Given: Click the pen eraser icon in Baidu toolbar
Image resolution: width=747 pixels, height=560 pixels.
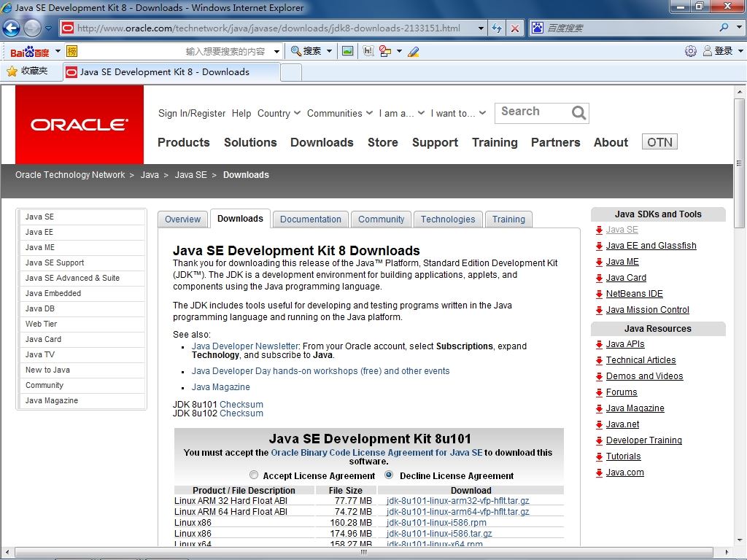Looking at the screenshot, I should click(413, 52).
